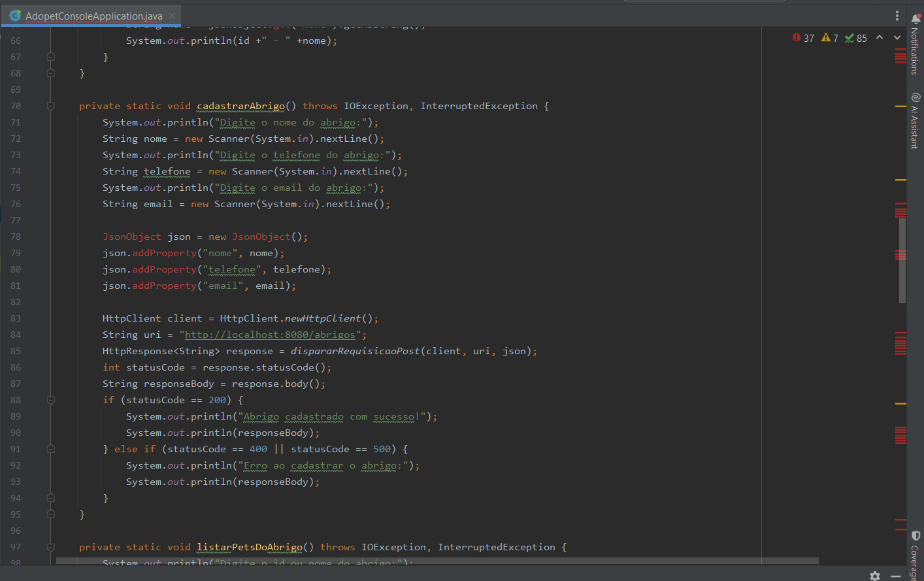Viewport: 924px width, 581px height.
Task: Click the green typo indicator showing 85
Action: click(855, 38)
